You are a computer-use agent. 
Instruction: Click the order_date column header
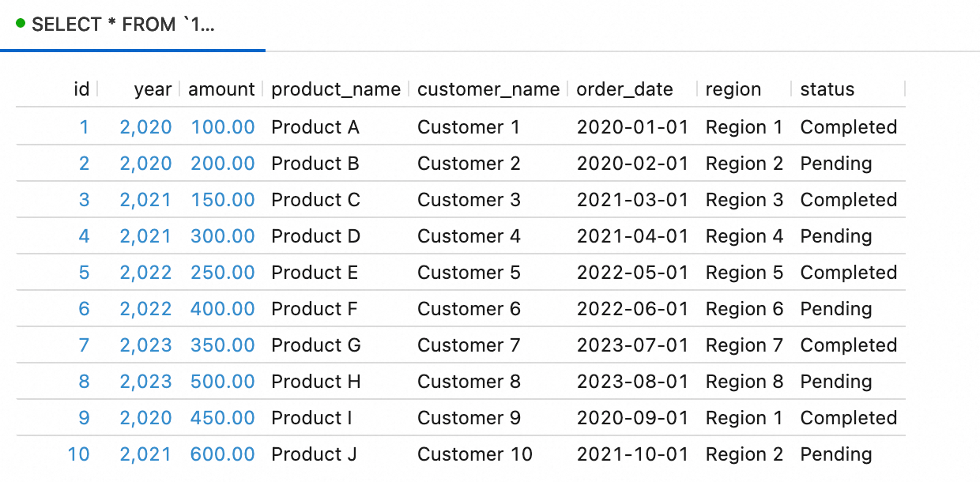624,89
